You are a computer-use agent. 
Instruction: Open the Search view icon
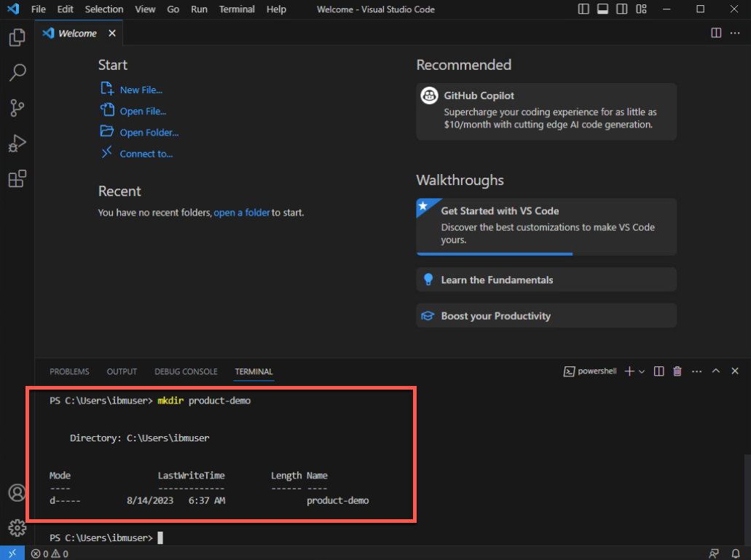tap(17, 73)
